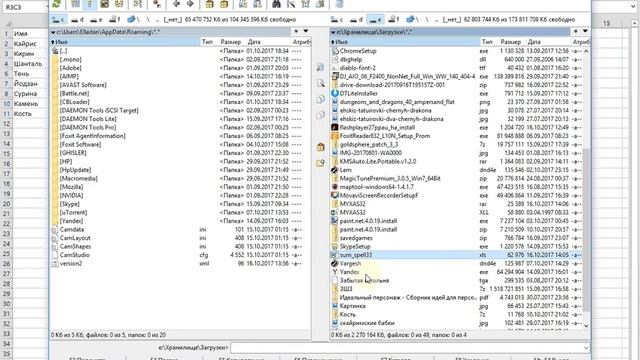The height and width of the screenshot is (360, 640).
Task: Select drive e in right panel
Action: click(375, 19)
